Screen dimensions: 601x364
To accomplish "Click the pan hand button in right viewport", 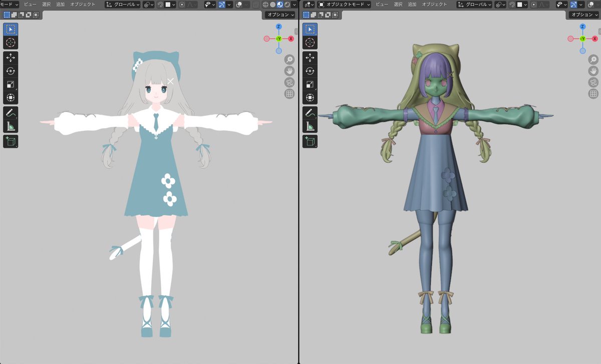I will [x=593, y=71].
